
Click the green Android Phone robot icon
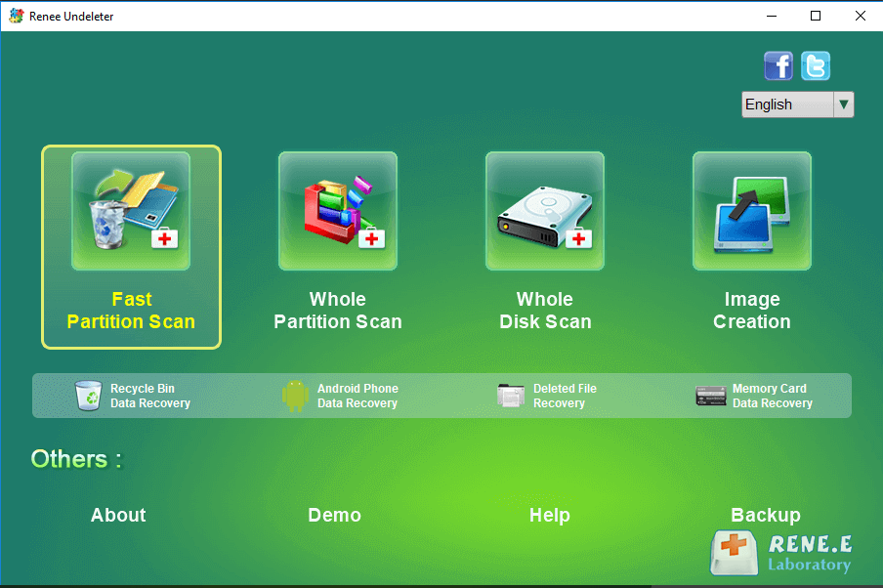pyautogui.click(x=295, y=396)
